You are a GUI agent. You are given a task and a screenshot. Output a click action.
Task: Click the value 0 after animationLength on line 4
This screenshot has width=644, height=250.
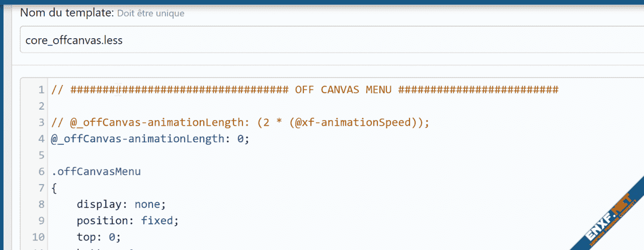(x=240, y=139)
